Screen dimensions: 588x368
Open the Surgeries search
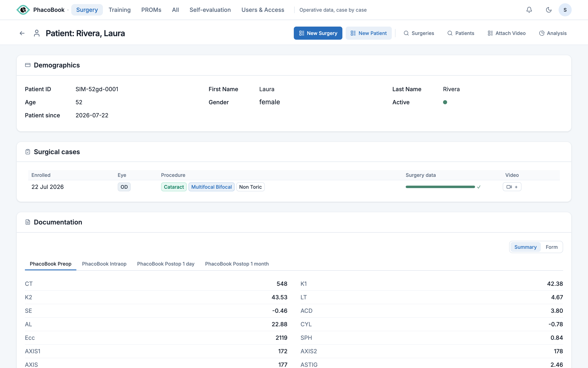419,33
